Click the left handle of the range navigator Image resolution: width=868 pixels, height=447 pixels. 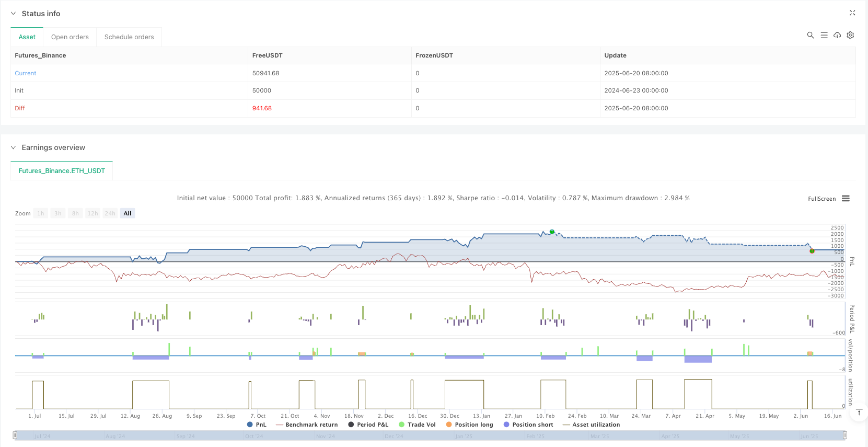click(15, 435)
